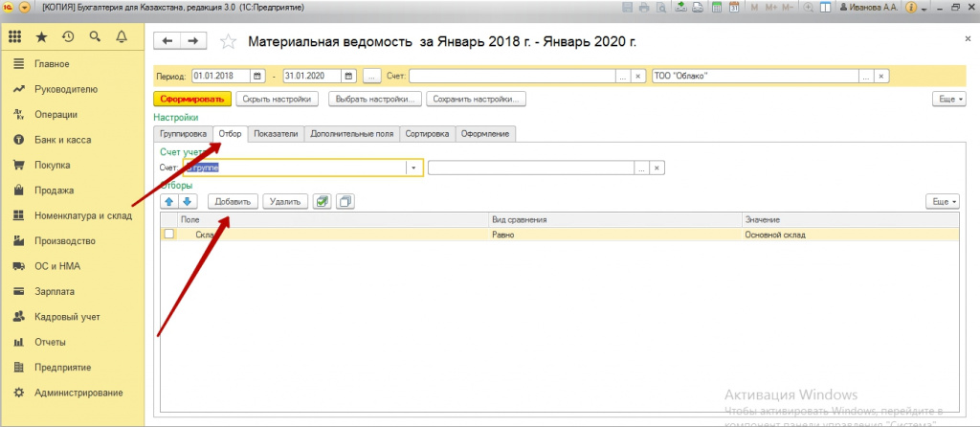
Task: Expand the Счет учета type dropdown
Action: tap(413, 168)
